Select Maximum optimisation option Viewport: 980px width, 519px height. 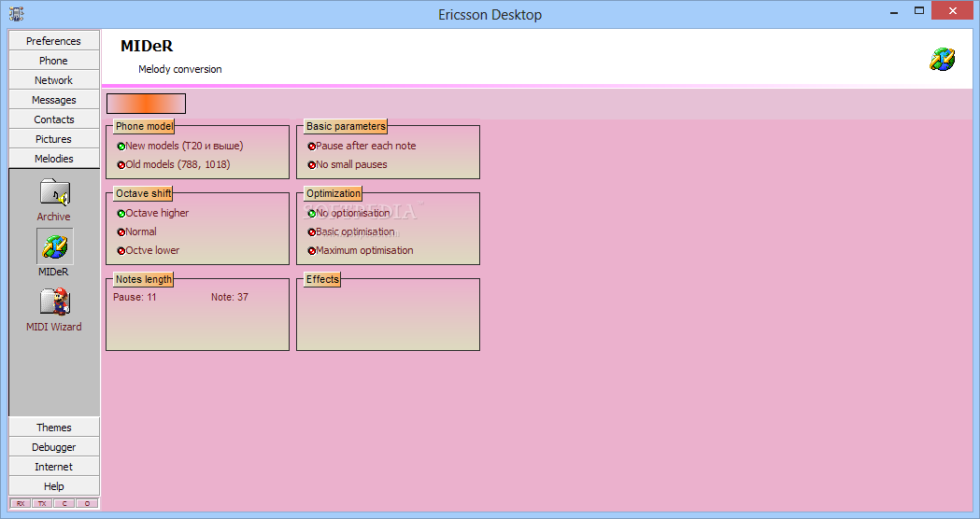pos(361,250)
